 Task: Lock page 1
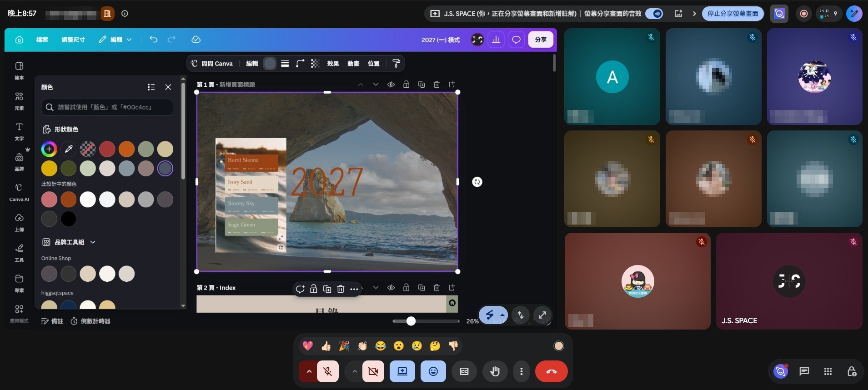(x=406, y=85)
